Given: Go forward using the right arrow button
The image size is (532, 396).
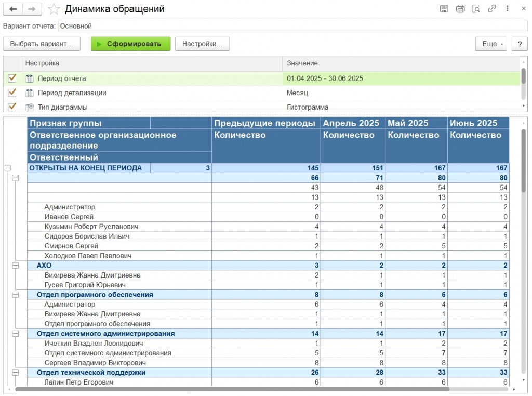Looking at the screenshot, I should coord(32,9).
